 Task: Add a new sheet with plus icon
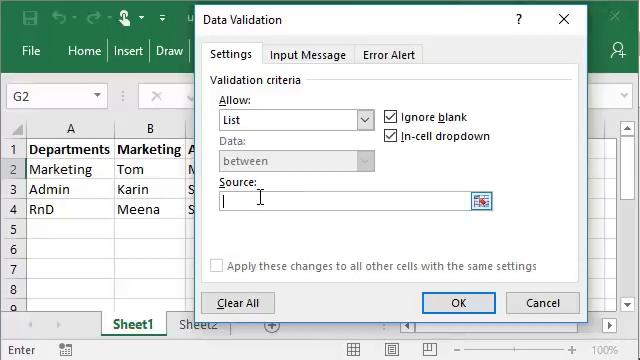click(x=272, y=326)
